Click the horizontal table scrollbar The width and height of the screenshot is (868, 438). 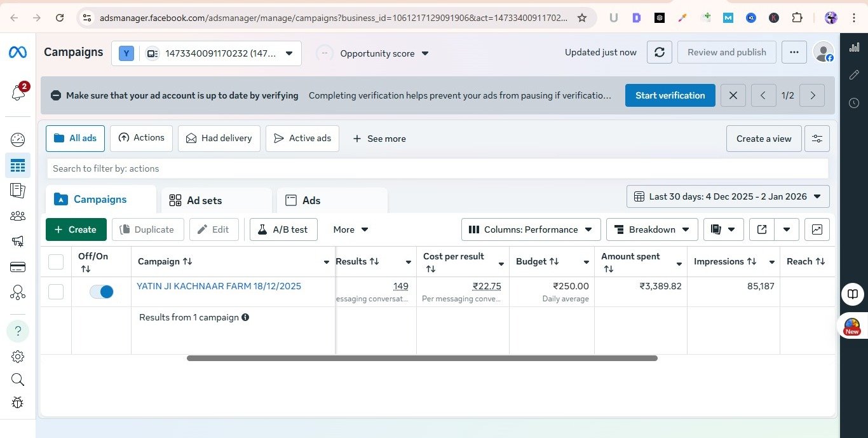422,359
